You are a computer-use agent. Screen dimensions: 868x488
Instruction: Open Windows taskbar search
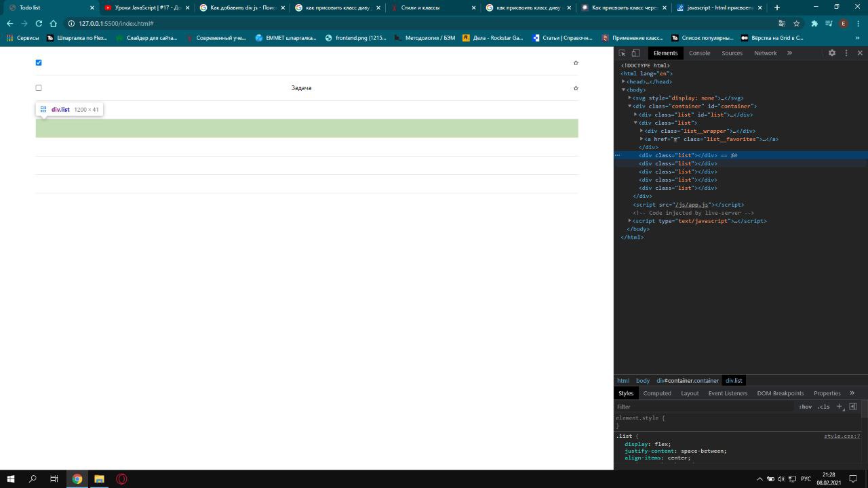33,479
